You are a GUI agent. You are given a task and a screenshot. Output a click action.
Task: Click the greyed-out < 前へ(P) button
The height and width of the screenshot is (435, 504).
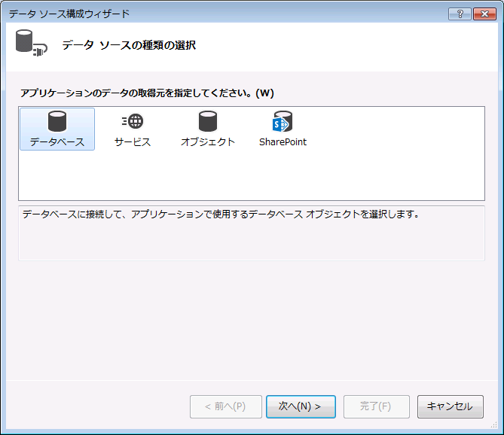226,406
